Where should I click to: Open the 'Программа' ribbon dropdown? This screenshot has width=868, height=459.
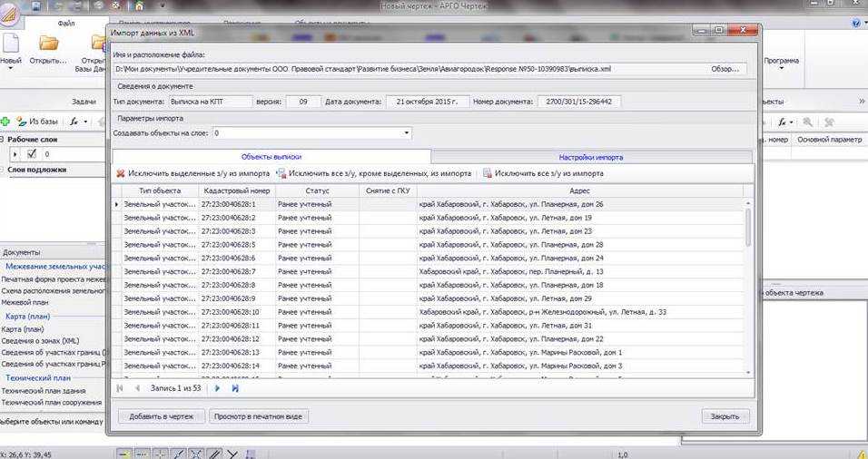point(782,62)
